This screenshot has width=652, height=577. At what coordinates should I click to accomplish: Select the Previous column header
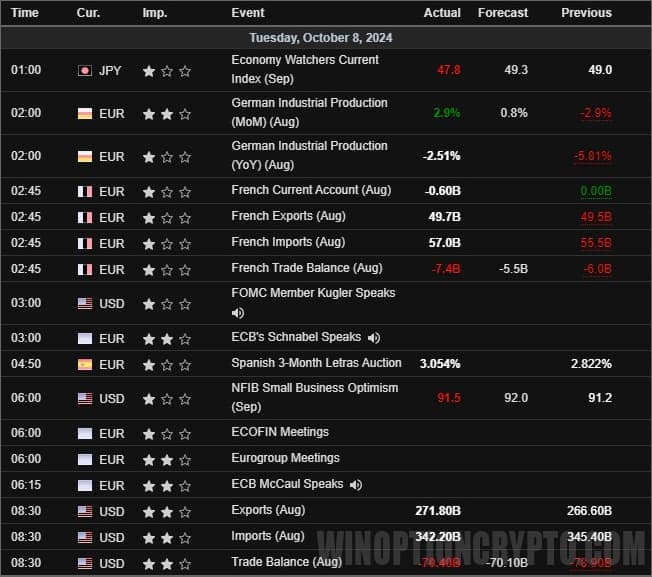point(586,13)
